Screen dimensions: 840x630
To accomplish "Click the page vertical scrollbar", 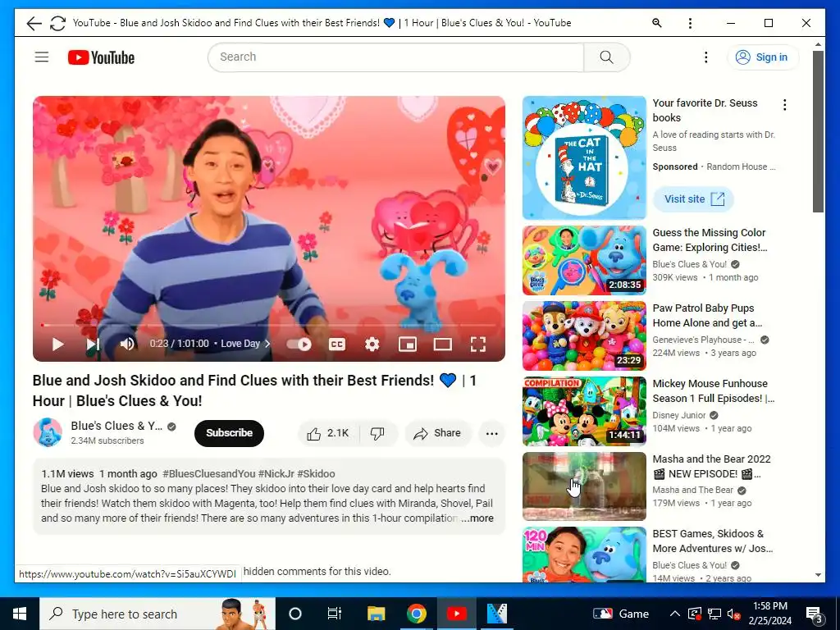I will 818,131.
